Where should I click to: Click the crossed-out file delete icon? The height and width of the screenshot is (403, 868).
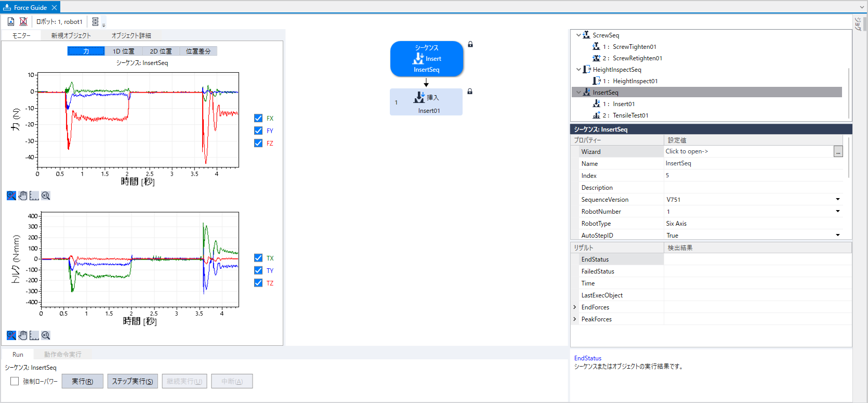pyautogui.click(x=23, y=21)
